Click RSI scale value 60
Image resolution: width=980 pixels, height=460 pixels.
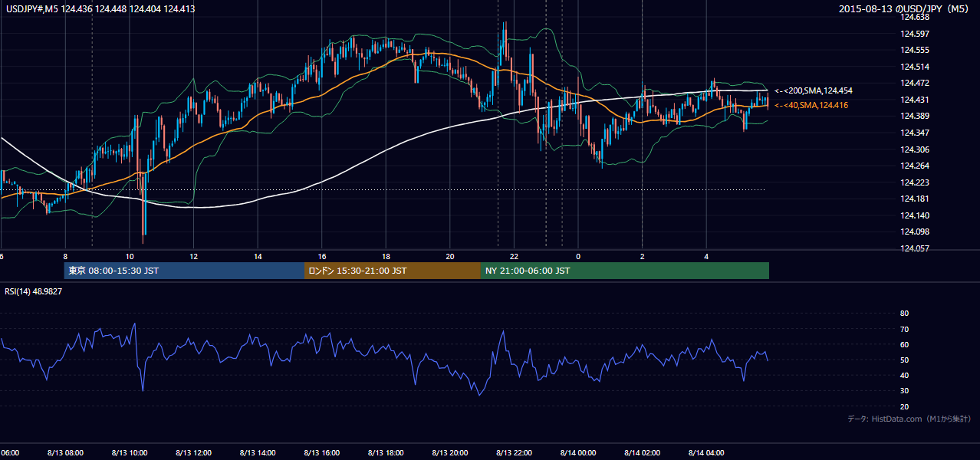[x=904, y=344]
